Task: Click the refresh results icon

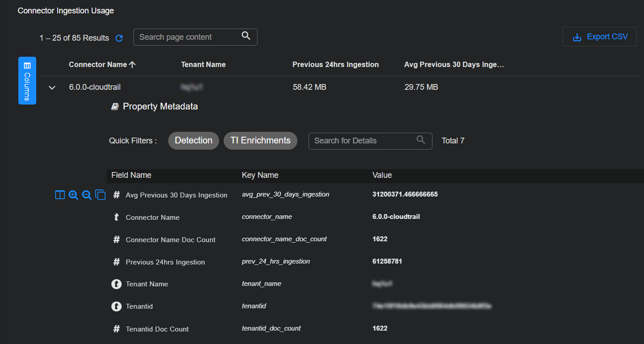Action: point(119,38)
